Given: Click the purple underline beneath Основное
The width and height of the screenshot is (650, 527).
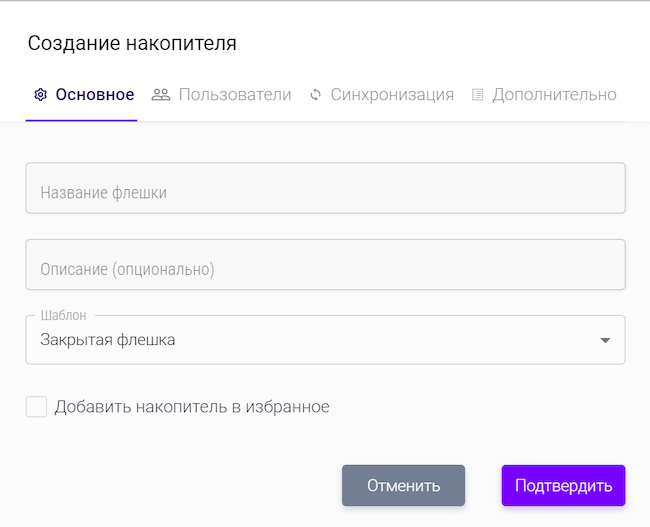Looking at the screenshot, I should [x=81, y=120].
